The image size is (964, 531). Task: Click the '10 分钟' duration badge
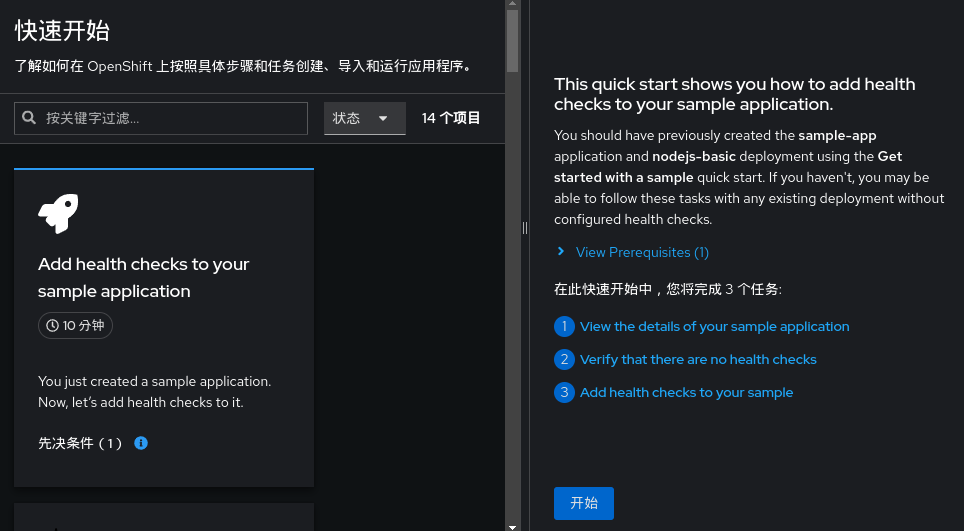[76, 326]
